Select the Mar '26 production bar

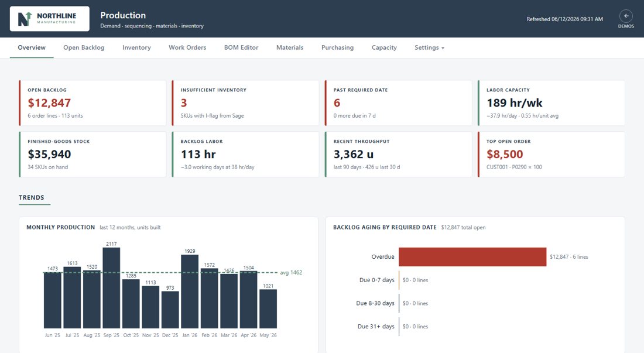[229, 301]
